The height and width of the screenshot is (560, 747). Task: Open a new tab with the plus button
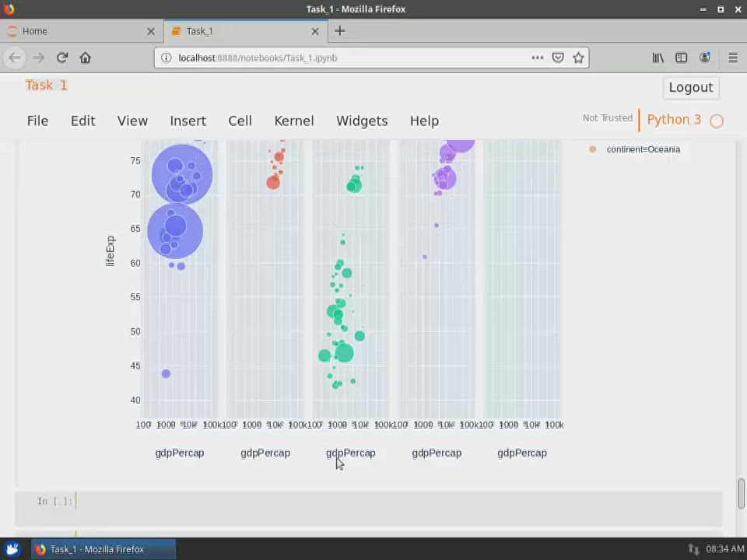point(339,31)
